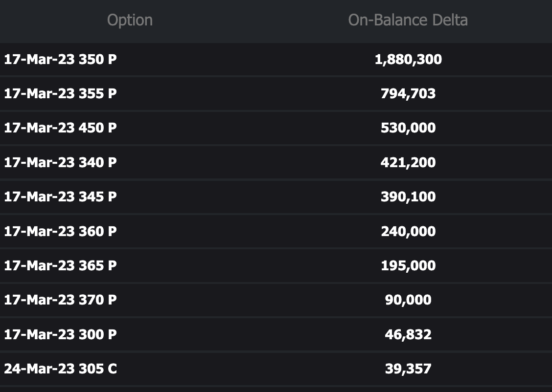Click the 17-Mar-23 450 P option
Image resolution: width=552 pixels, height=392 pixels.
pyautogui.click(x=61, y=128)
